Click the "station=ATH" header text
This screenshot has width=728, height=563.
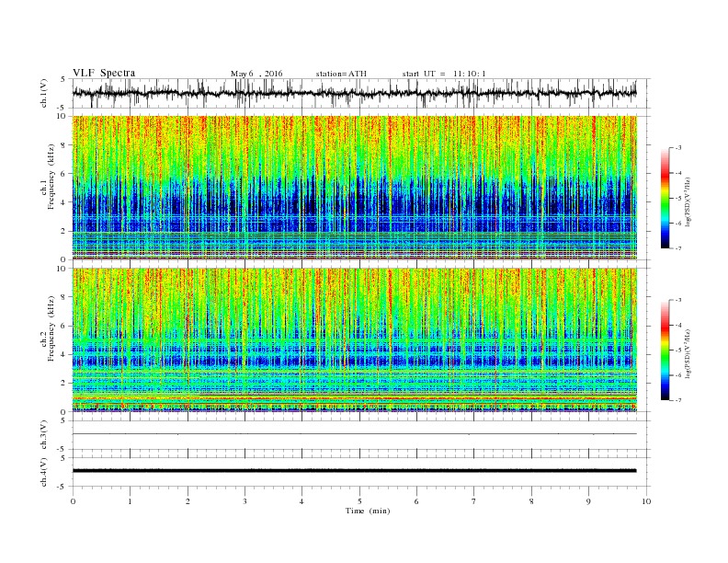click(x=341, y=74)
